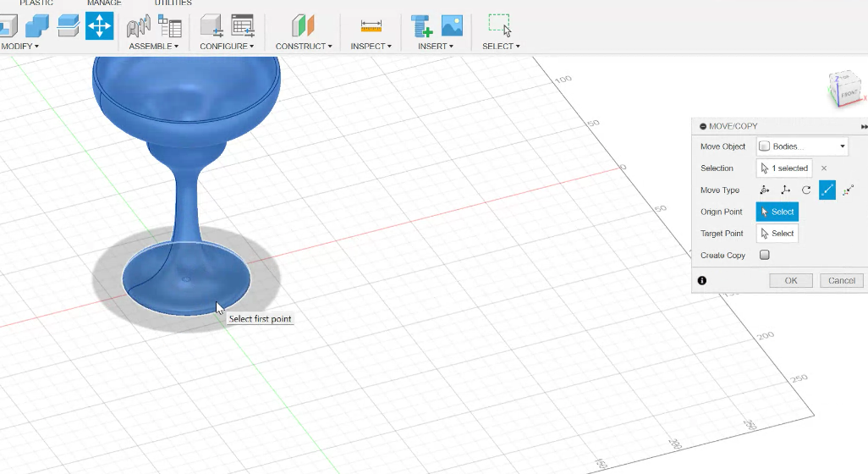Clear the selection with the X icon
The image size is (868, 474).
[x=824, y=168]
